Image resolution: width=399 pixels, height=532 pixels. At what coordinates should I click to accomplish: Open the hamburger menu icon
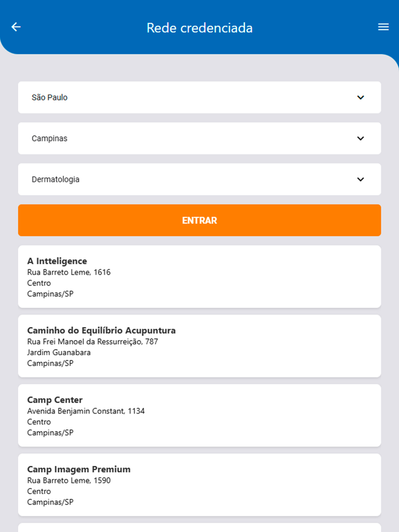pyautogui.click(x=383, y=26)
